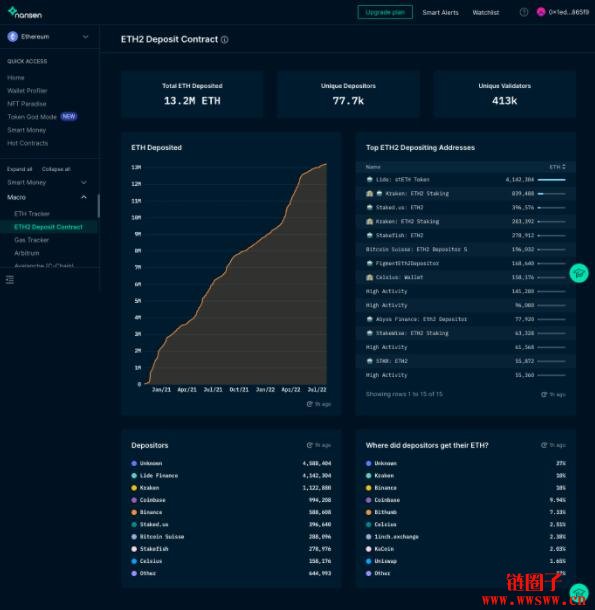595x610 pixels.
Task: Expand the Smart Money sidebar section
Action: 84,182
